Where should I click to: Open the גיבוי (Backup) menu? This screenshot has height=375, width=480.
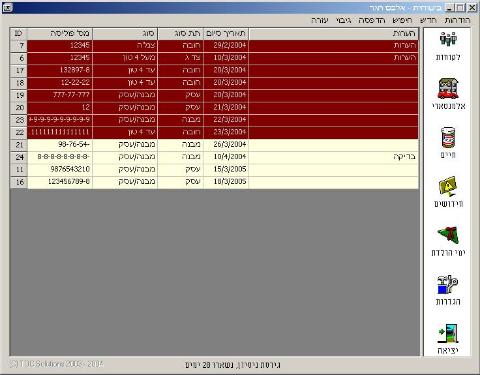(x=343, y=20)
